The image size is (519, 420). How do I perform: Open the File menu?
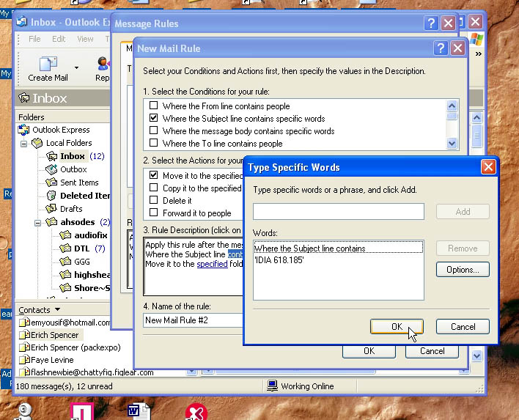(x=34, y=39)
